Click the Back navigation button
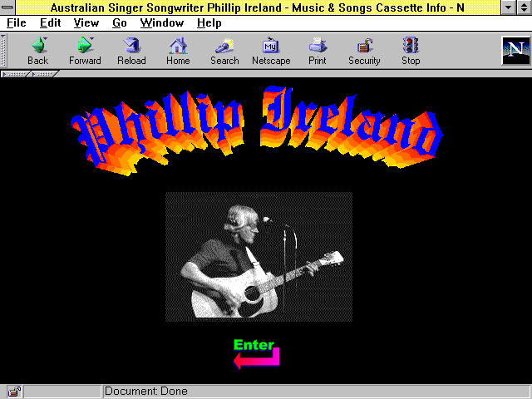This screenshot has width=532, height=399. (37, 51)
